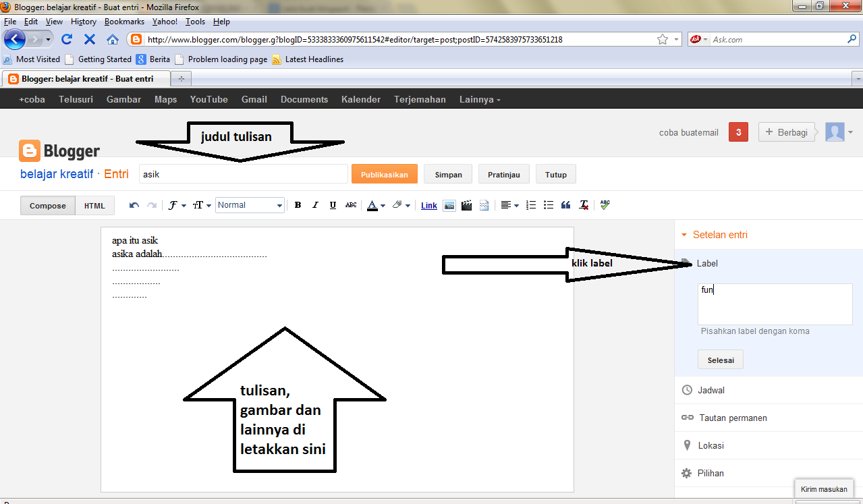The image size is (863, 504).
Task: Open the font family dropdown
Action: tap(177, 205)
